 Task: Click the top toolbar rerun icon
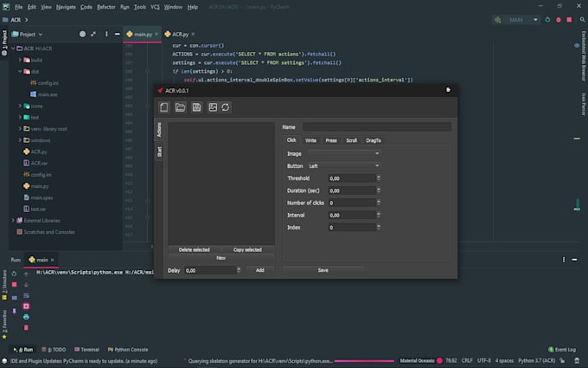coord(547,20)
